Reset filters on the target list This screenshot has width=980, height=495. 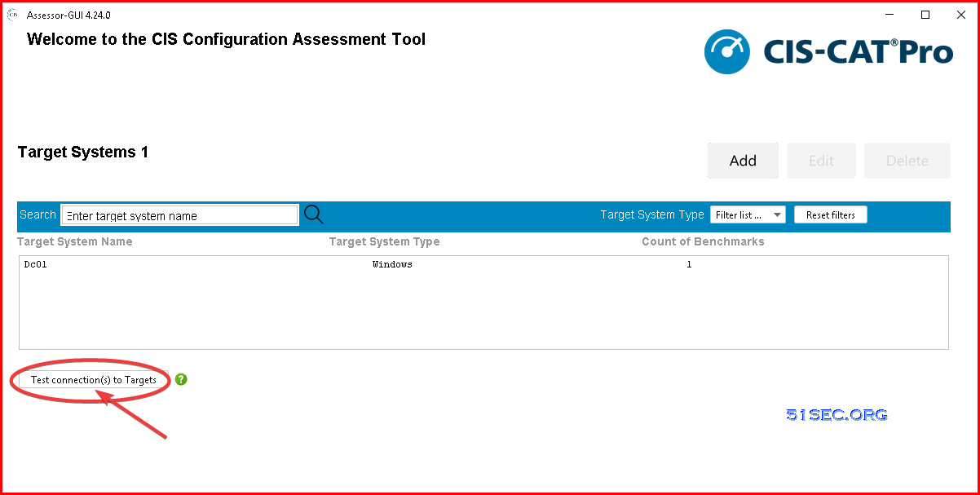(831, 214)
